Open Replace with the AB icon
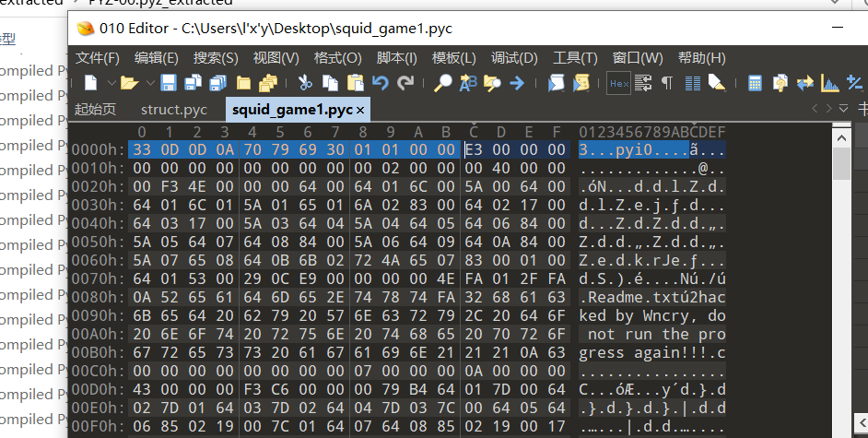Image resolution: width=868 pixels, height=438 pixels. pos(468,83)
